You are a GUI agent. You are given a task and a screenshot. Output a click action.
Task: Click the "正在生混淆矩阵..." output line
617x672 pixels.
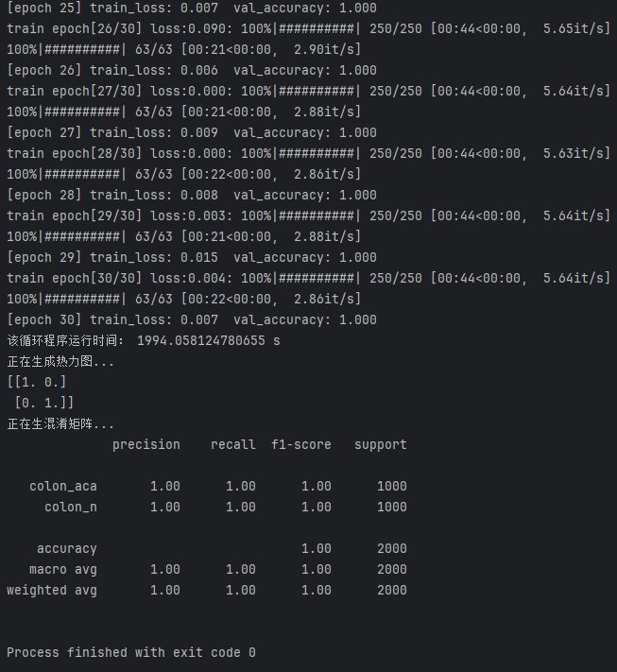60,424
